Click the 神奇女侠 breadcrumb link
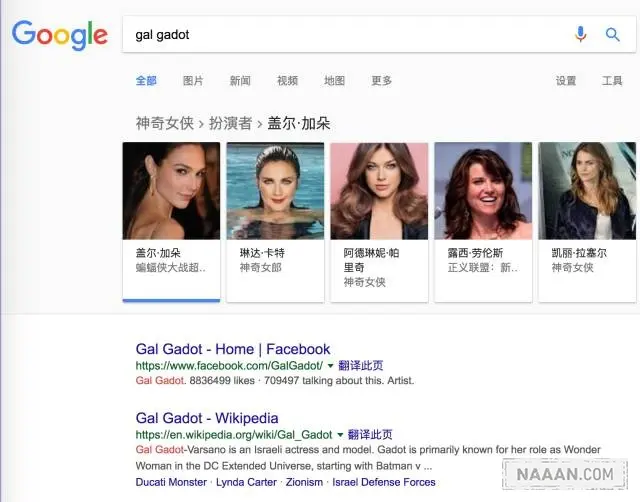 (x=164, y=123)
